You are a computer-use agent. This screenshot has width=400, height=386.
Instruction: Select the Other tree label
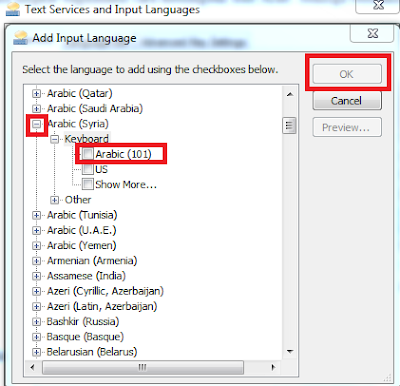pos(78,200)
